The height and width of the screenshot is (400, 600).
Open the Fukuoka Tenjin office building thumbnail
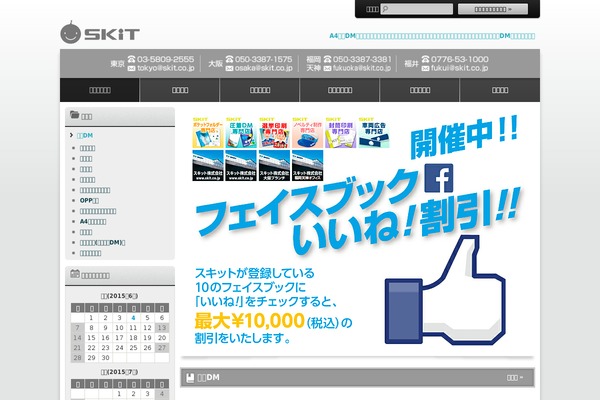coord(307,165)
